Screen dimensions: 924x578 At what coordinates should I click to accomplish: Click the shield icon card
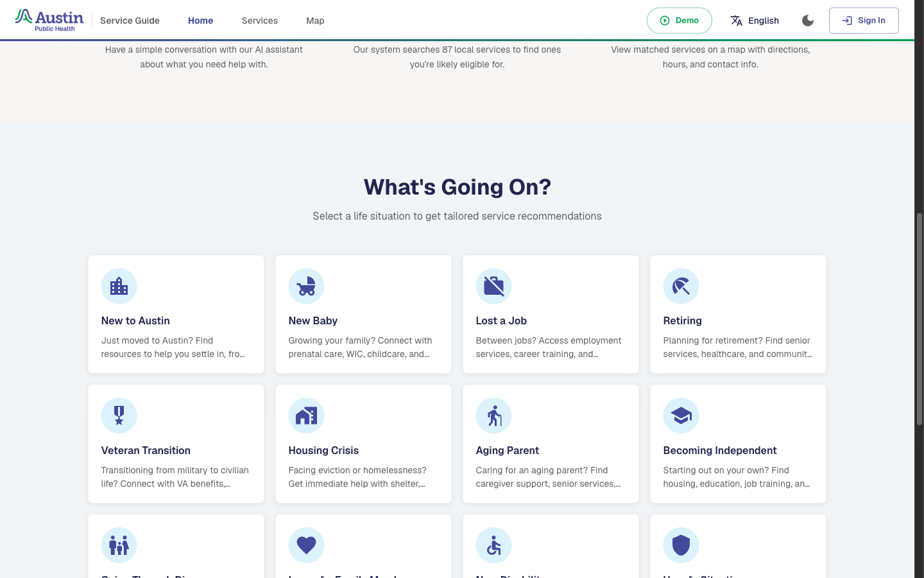[x=681, y=545]
